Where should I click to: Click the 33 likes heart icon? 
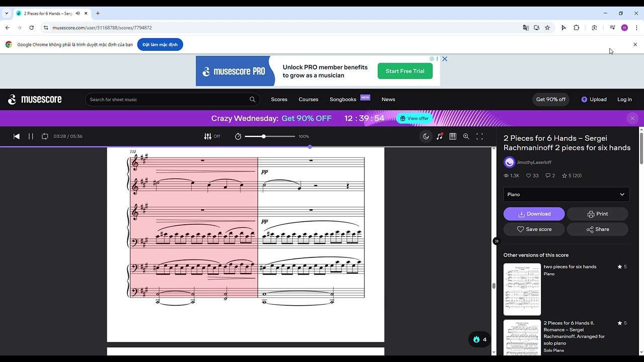529,175
